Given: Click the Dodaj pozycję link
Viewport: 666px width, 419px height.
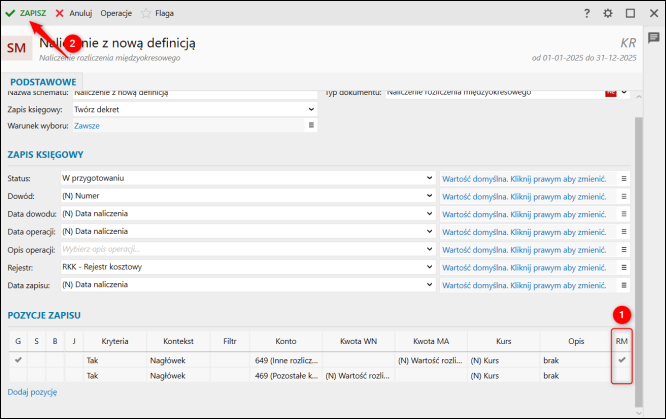Looking at the screenshot, I should pos(33,392).
